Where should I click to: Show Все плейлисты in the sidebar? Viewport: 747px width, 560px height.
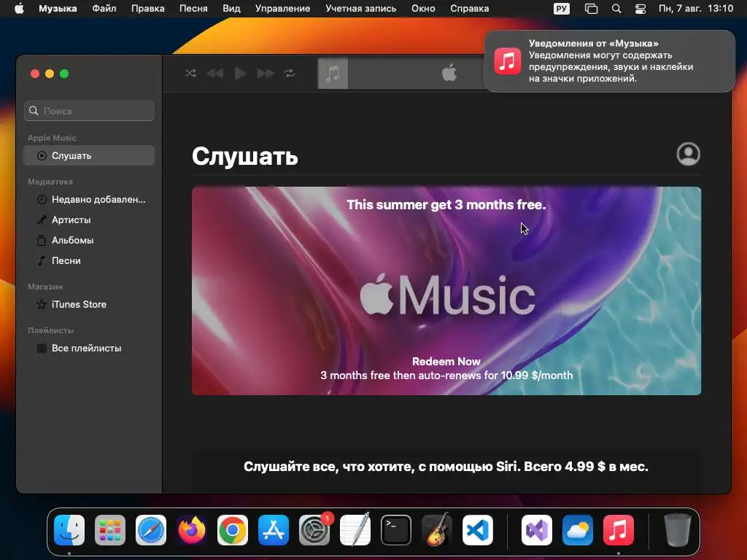coord(89,348)
